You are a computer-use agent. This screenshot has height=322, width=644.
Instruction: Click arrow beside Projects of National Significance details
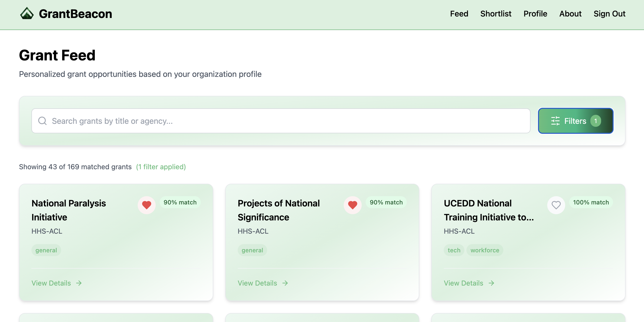[x=285, y=283]
